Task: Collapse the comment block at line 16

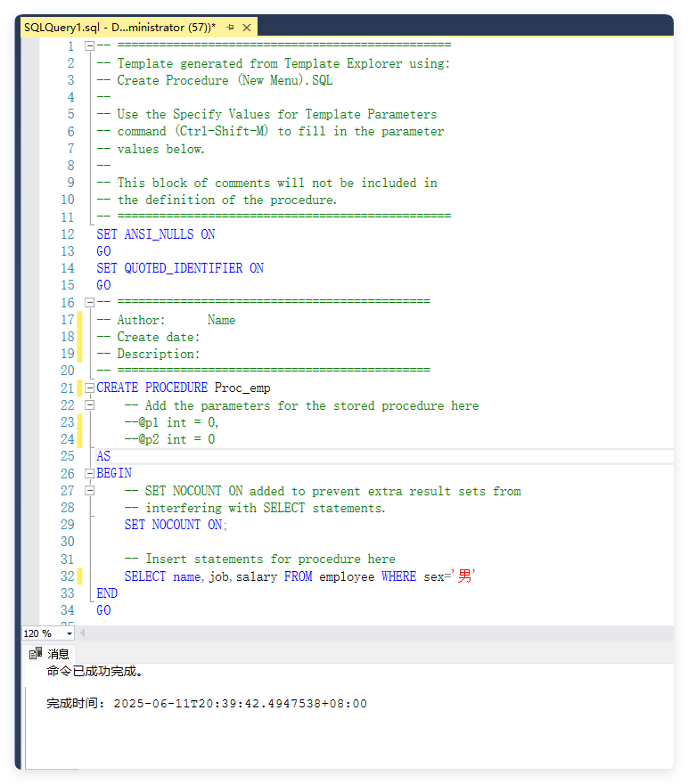Action: click(89, 303)
